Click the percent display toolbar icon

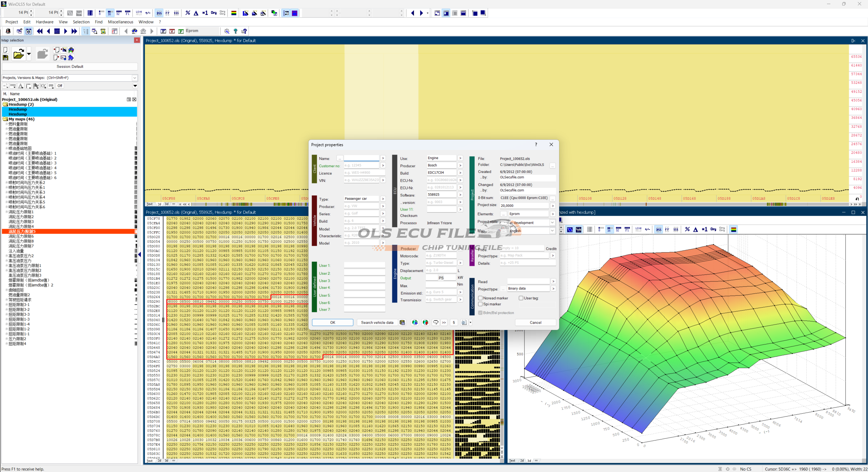coord(188,13)
